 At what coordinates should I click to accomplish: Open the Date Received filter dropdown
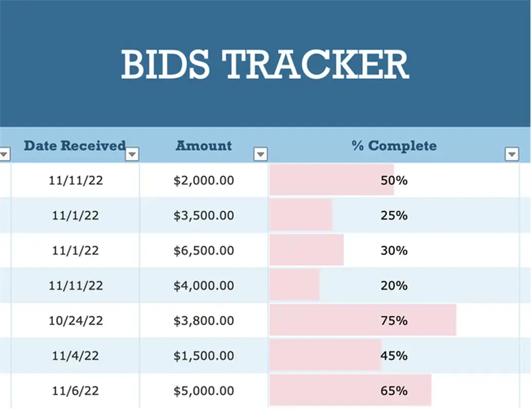pos(132,154)
